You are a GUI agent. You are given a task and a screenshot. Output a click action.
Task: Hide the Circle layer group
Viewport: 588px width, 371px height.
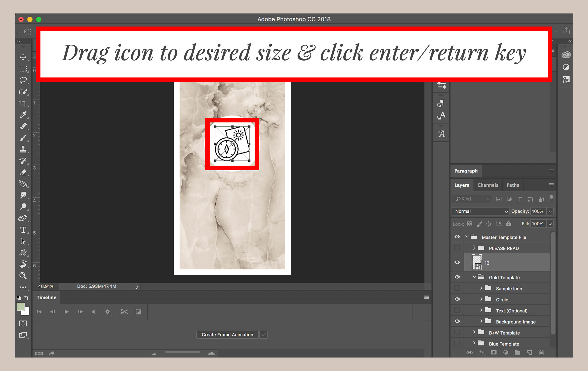click(x=457, y=299)
